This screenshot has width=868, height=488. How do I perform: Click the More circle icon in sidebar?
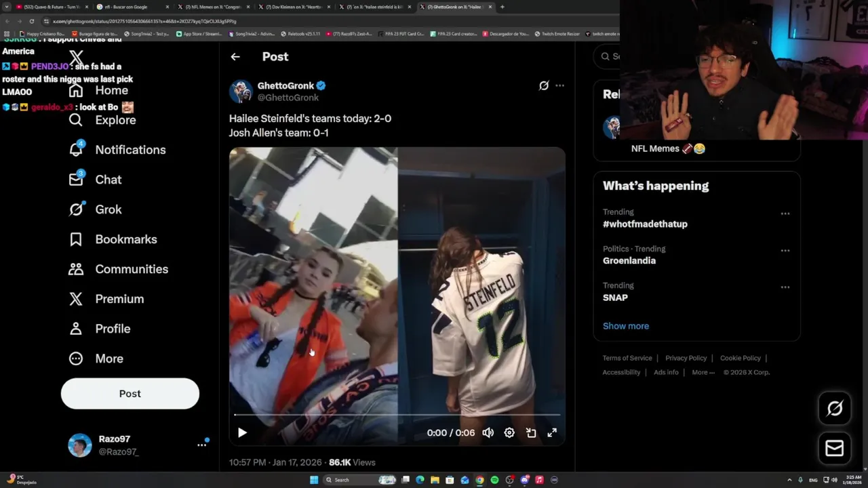click(x=76, y=359)
